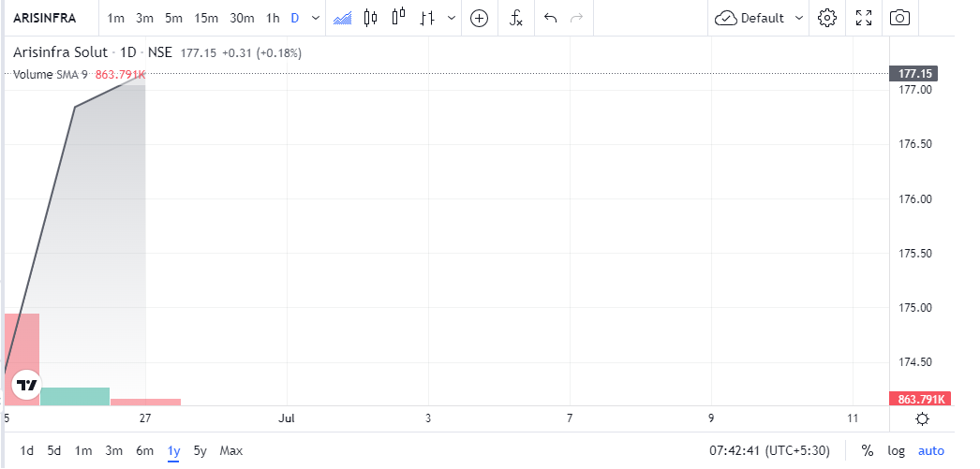
Task: Toggle auto scale mode
Action: (930, 450)
